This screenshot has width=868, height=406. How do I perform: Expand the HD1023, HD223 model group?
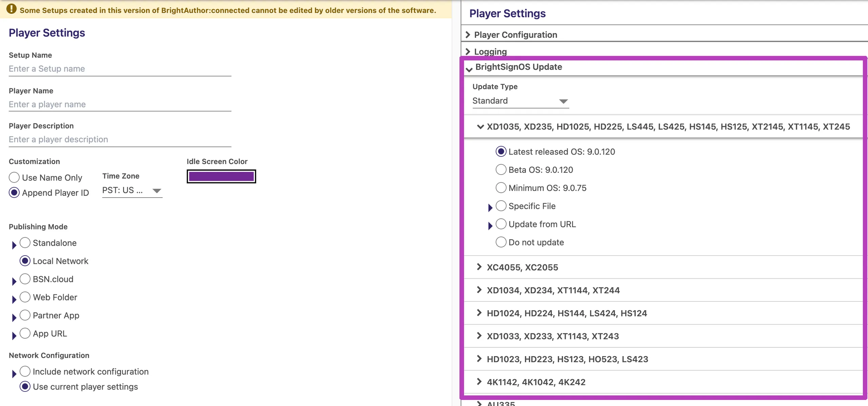point(479,358)
